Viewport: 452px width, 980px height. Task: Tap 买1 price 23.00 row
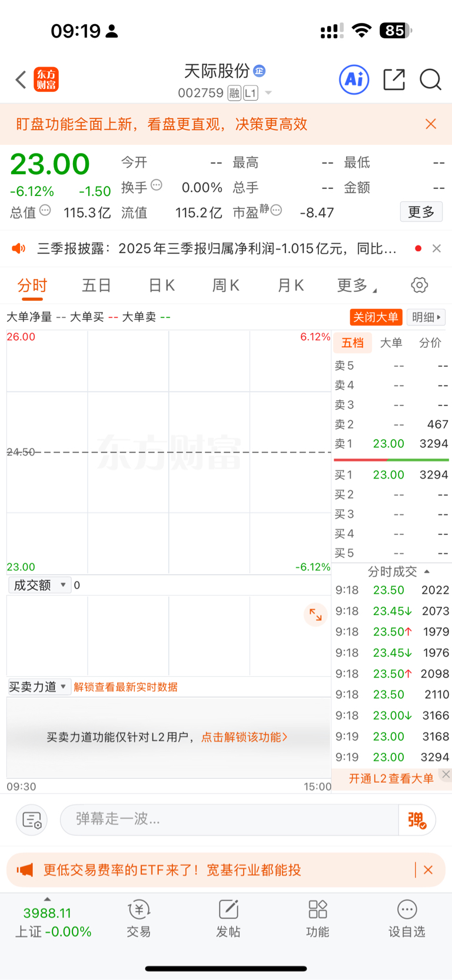coord(391,475)
